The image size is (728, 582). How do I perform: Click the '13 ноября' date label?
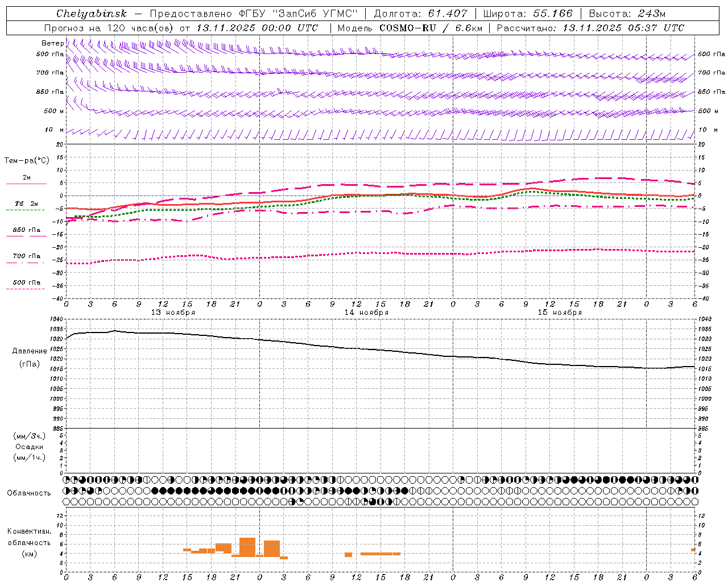173,313
